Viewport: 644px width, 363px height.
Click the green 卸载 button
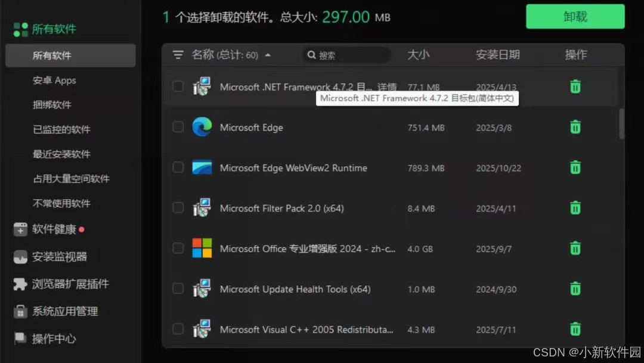[575, 17]
